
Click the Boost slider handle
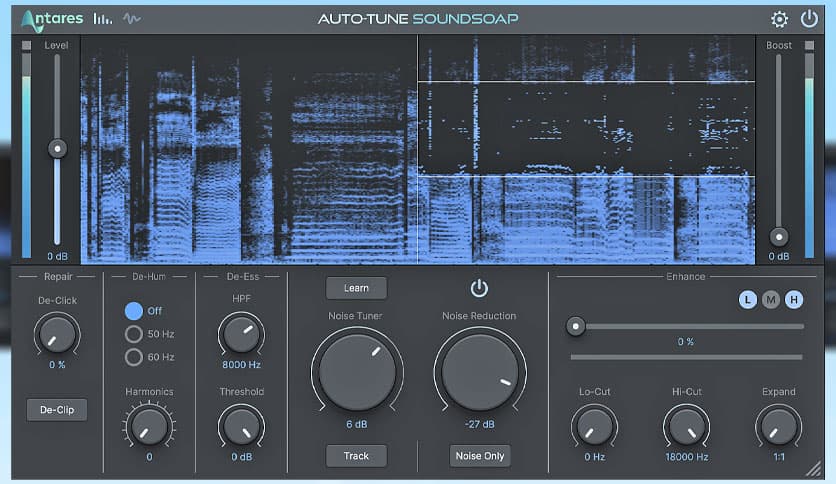(779, 237)
